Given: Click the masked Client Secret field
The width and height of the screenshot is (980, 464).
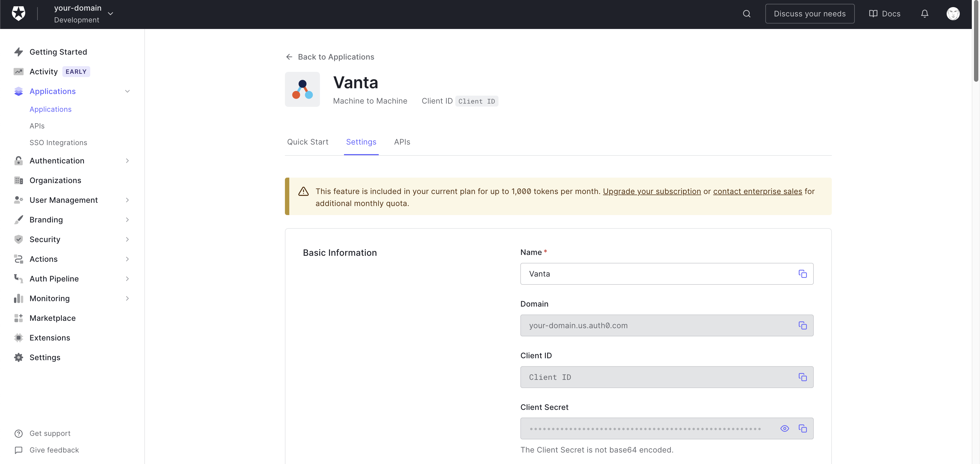Looking at the screenshot, I should click(667, 429).
